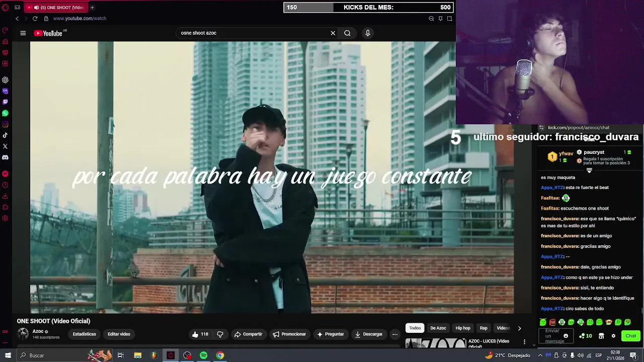Open X (Twitter) from the browser sidebar

click(5, 146)
